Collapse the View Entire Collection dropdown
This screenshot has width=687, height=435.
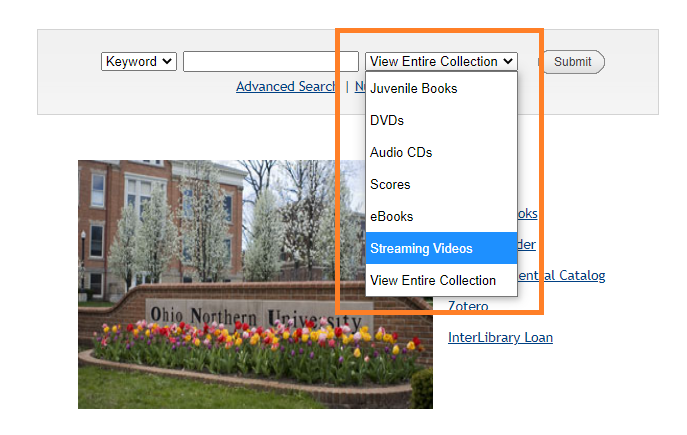click(x=441, y=61)
